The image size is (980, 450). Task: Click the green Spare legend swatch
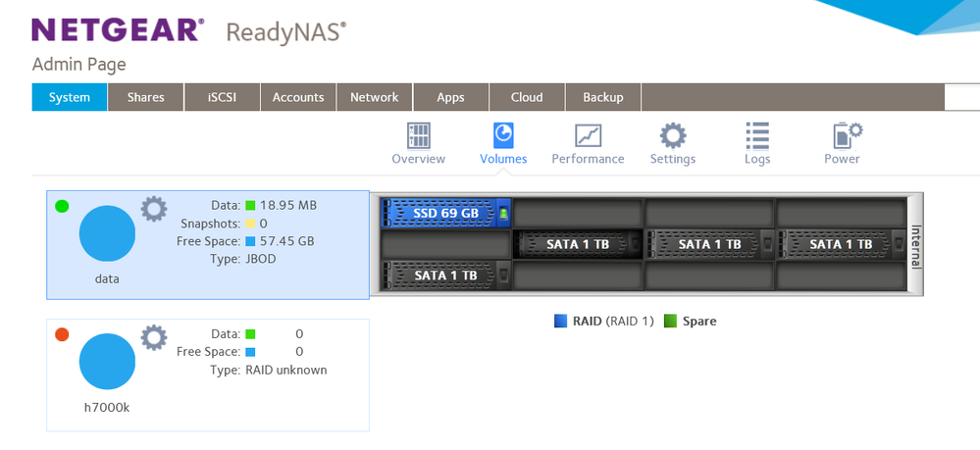pos(671,321)
